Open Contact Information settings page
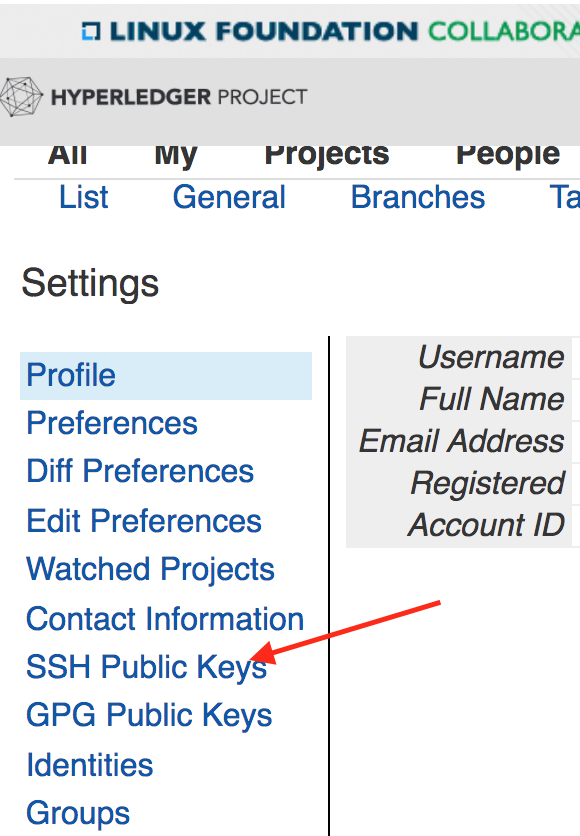The height and width of the screenshot is (836, 580). click(165, 619)
